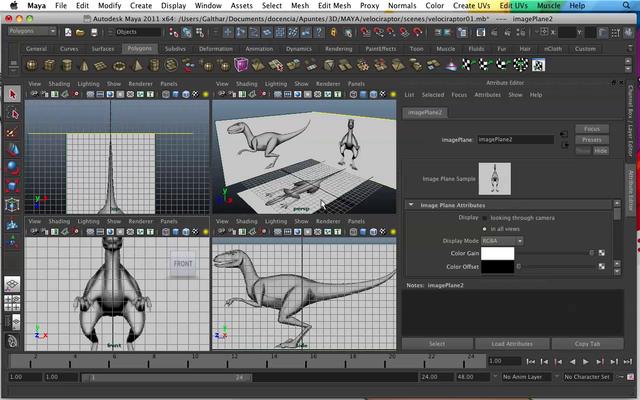Choose the Paint selection tool
The image size is (640, 400).
tap(12, 132)
